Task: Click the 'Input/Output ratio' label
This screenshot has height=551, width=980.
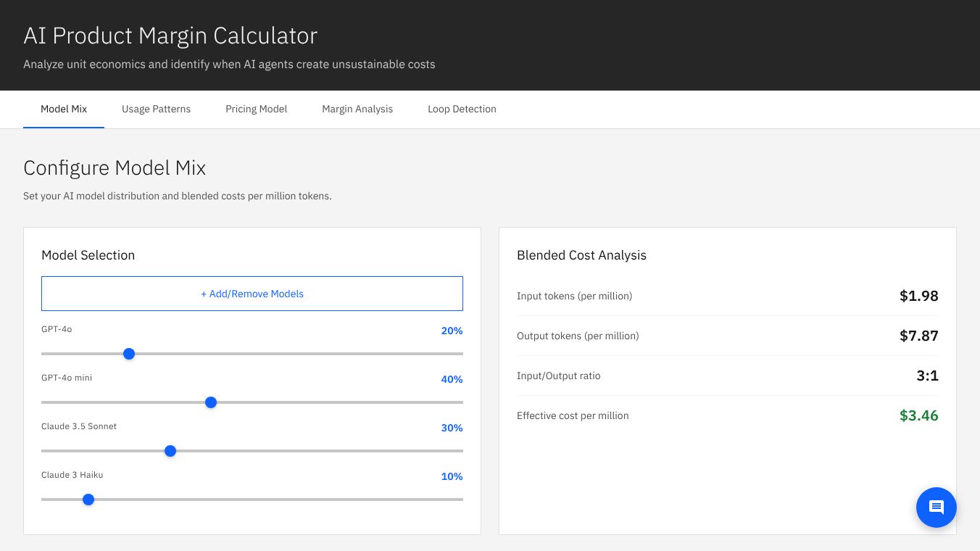Action: (558, 376)
